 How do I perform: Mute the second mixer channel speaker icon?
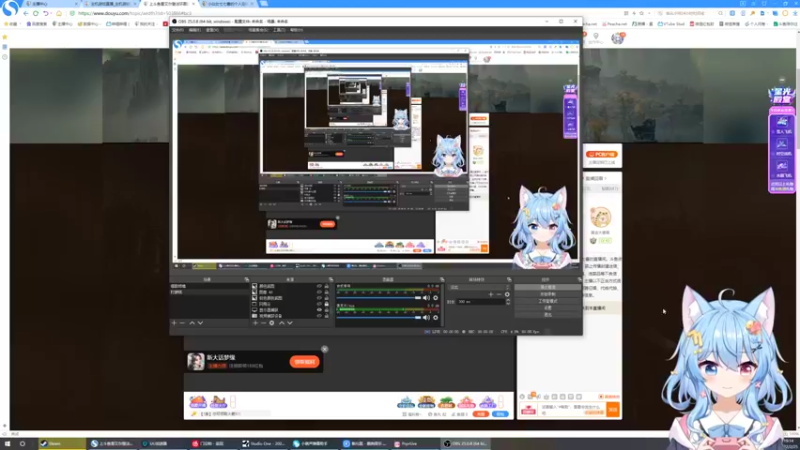[x=426, y=317]
